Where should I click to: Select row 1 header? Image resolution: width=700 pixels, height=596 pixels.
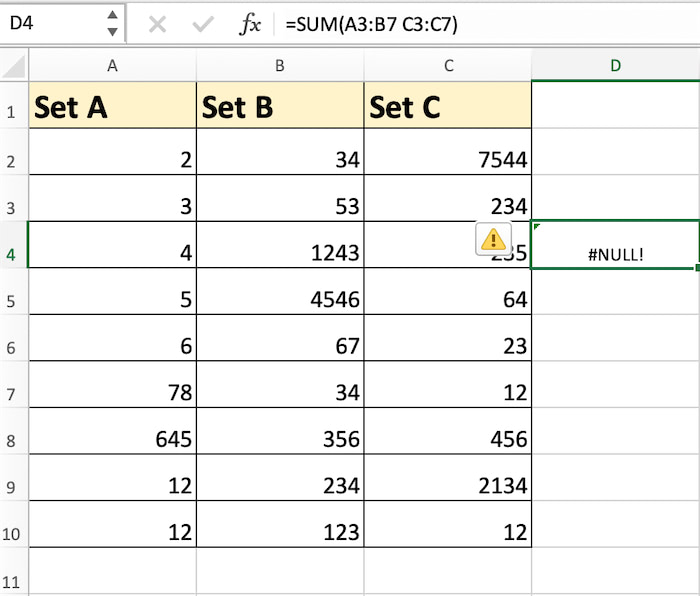pos(13,105)
